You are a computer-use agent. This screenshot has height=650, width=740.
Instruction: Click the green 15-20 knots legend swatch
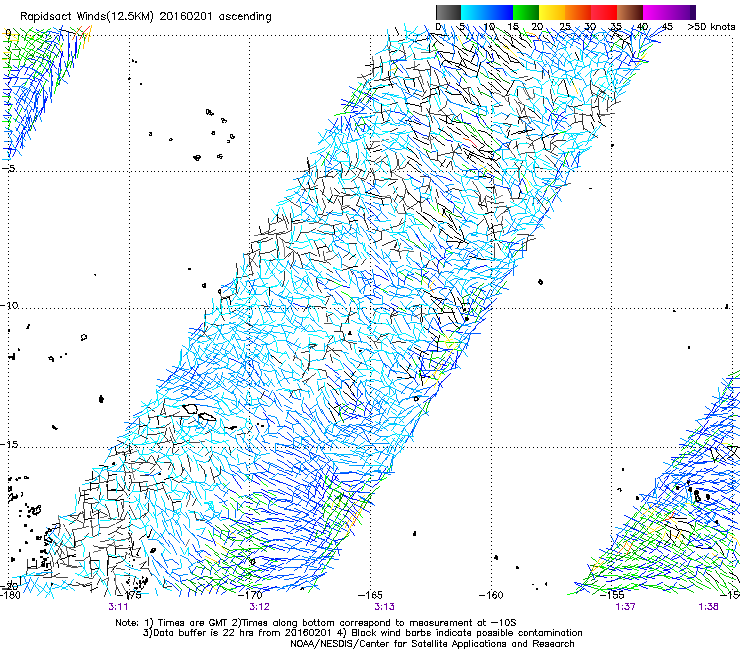pyautogui.click(x=526, y=12)
